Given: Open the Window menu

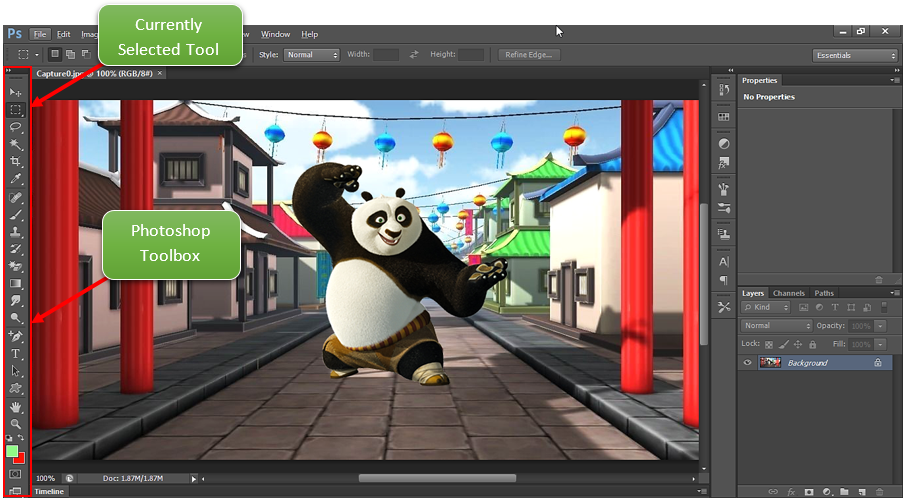Looking at the screenshot, I should [275, 34].
